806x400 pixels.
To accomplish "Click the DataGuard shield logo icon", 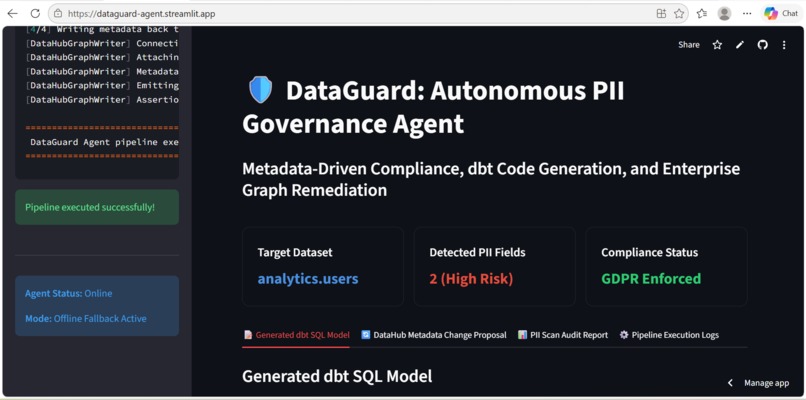I will (x=260, y=90).
